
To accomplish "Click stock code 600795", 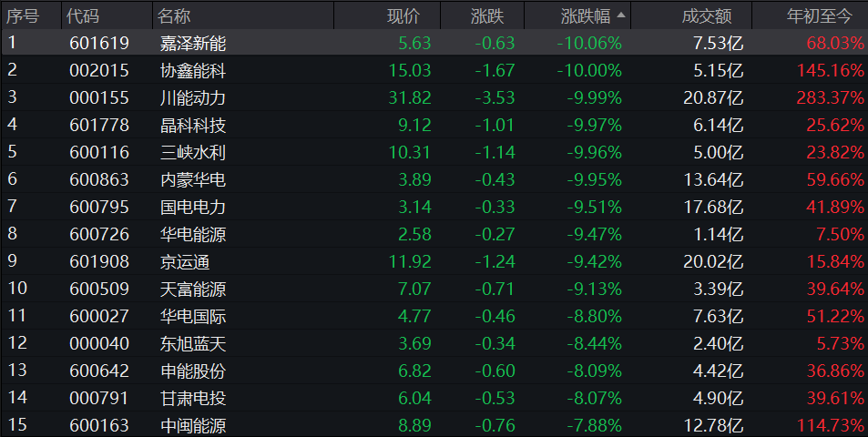I will pos(99,207).
